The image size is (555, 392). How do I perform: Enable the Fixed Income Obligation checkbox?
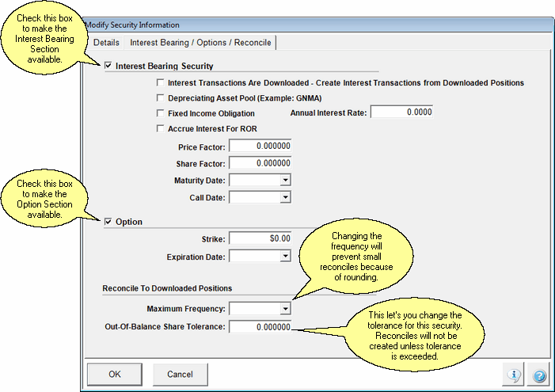[162, 113]
